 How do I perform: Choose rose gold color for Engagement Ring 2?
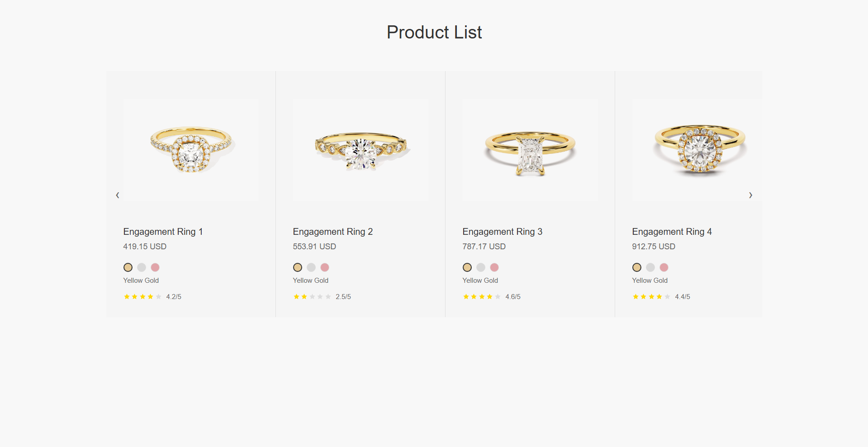325,267
